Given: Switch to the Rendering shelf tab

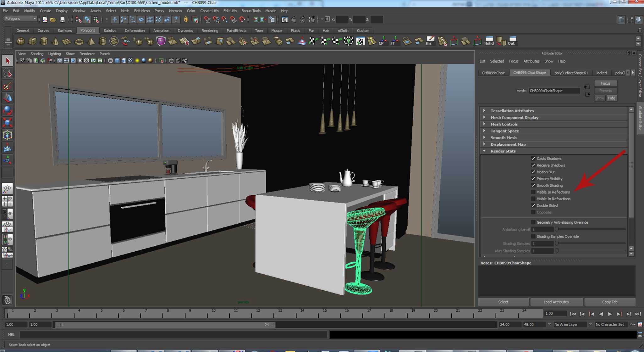Looking at the screenshot, I should point(210,31).
